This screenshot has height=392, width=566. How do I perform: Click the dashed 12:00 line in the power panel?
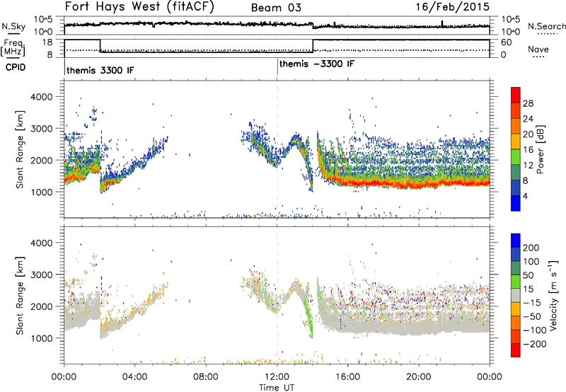(x=277, y=149)
